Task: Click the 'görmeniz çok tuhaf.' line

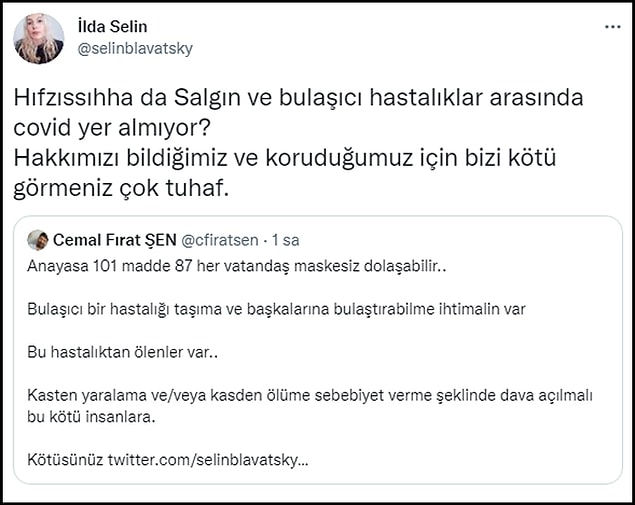Action: point(121,189)
